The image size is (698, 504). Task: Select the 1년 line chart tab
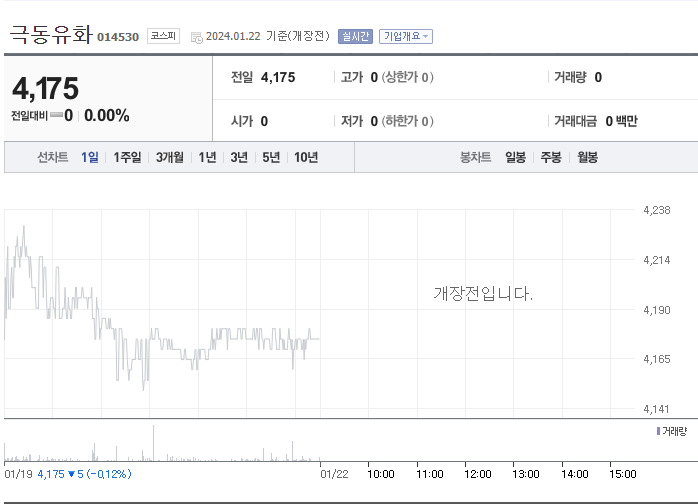tap(207, 157)
